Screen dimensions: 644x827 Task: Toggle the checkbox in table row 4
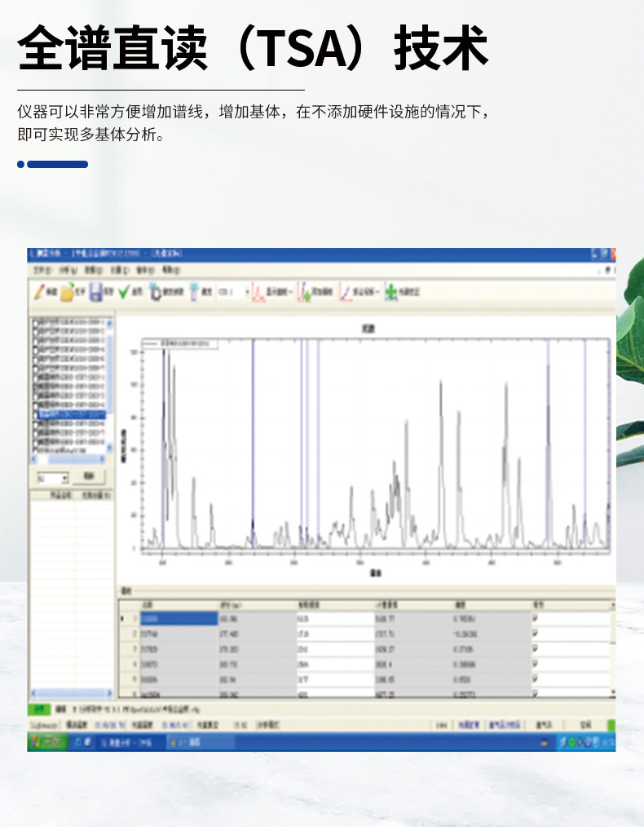(535, 664)
